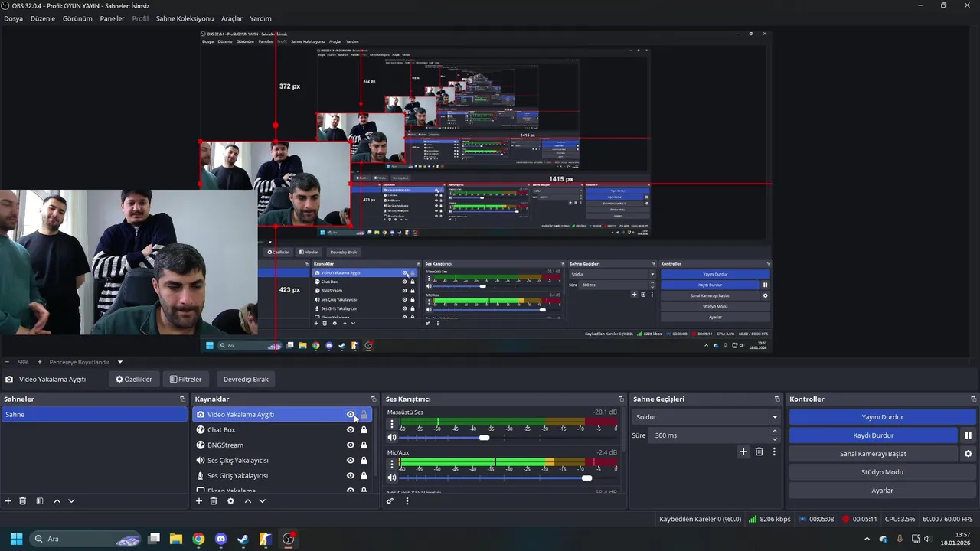Viewport: 980px width, 551px height.
Task: Decrease Süre duration with down arrow
Action: point(775,439)
